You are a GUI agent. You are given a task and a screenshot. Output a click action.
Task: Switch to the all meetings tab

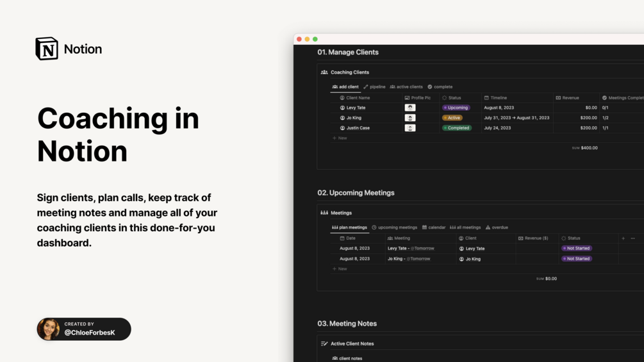click(x=465, y=227)
